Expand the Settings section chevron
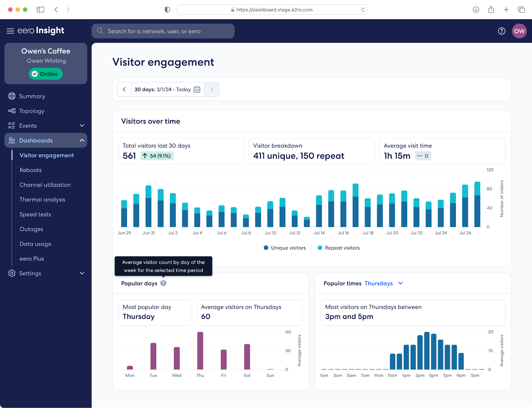Image resolution: width=532 pixels, height=408 pixels. pyautogui.click(x=82, y=273)
